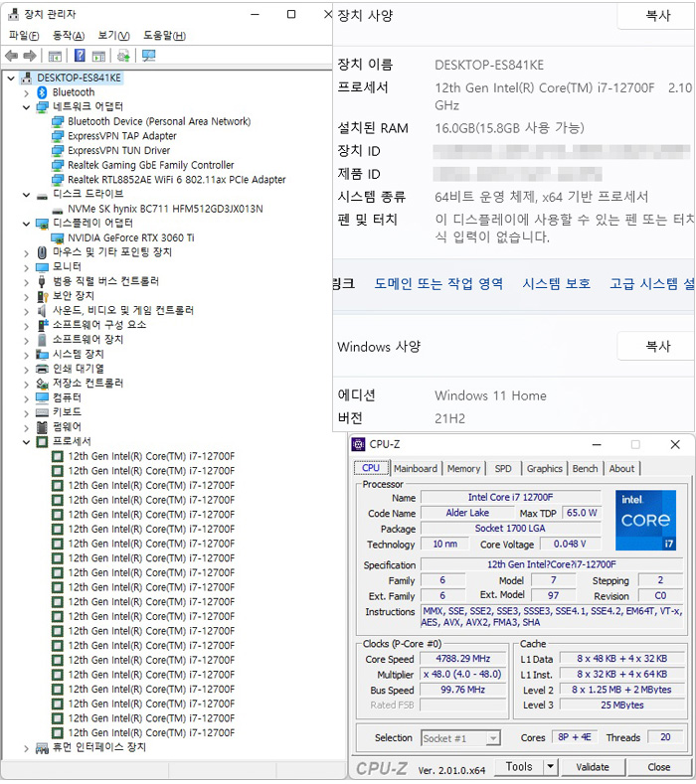Image resolution: width=696 pixels, height=784 pixels.
Task: Click the Scan for hardware changes monitor icon
Action: click(x=148, y=55)
